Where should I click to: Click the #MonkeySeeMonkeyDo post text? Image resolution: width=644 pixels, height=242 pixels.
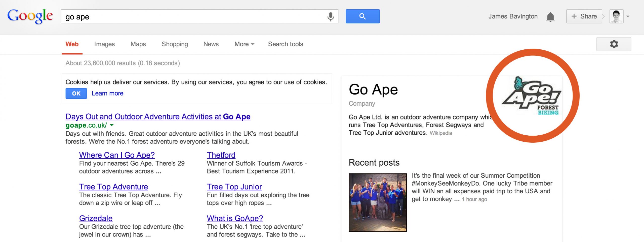click(482, 187)
